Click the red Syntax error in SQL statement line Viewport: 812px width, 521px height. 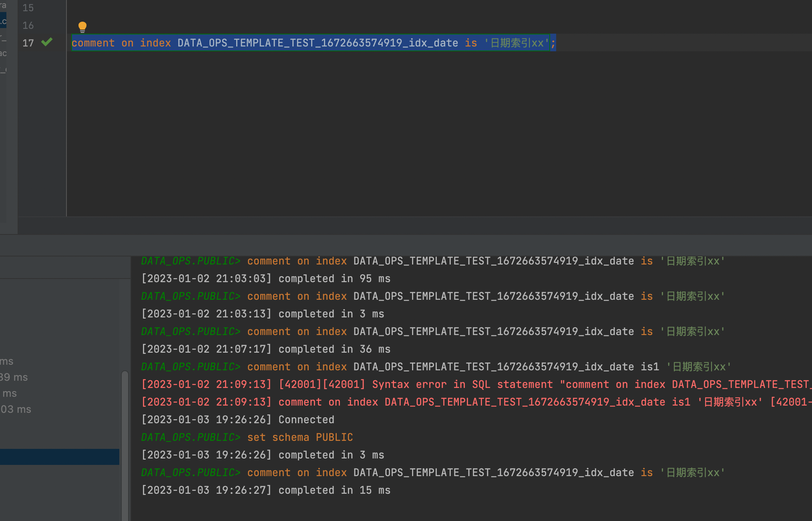[x=476, y=384]
